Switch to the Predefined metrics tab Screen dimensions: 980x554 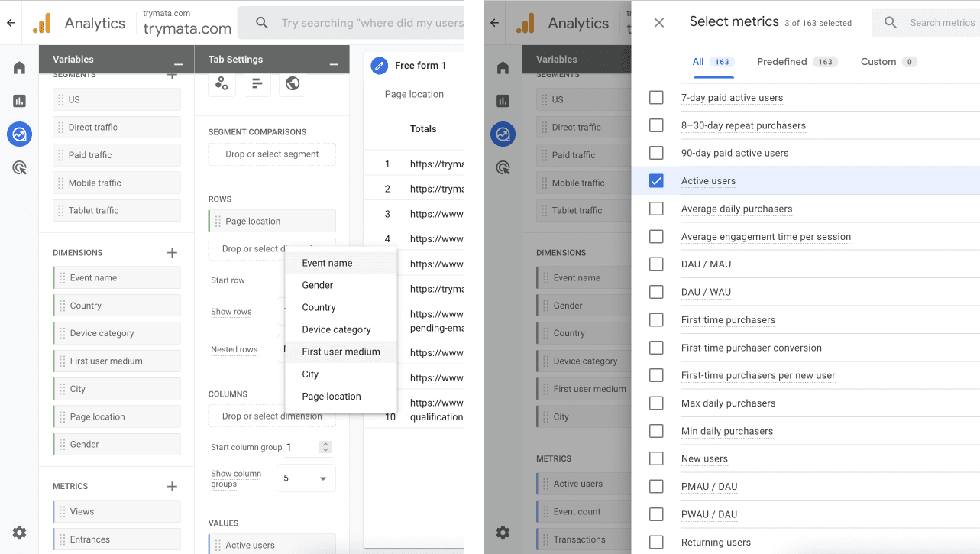pyautogui.click(x=797, y=62)
